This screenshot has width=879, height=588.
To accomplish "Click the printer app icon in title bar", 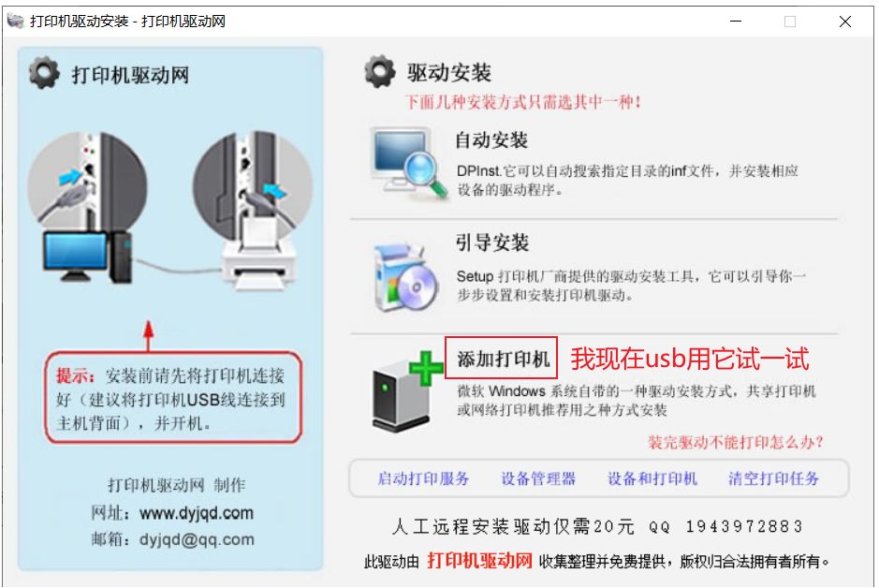I will pyautogui.click(x=16, y=21).
